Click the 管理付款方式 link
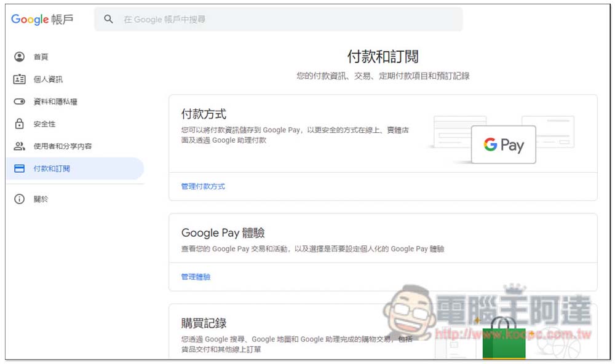This screenshot has width=615, height=364. [x=203, y=186]
